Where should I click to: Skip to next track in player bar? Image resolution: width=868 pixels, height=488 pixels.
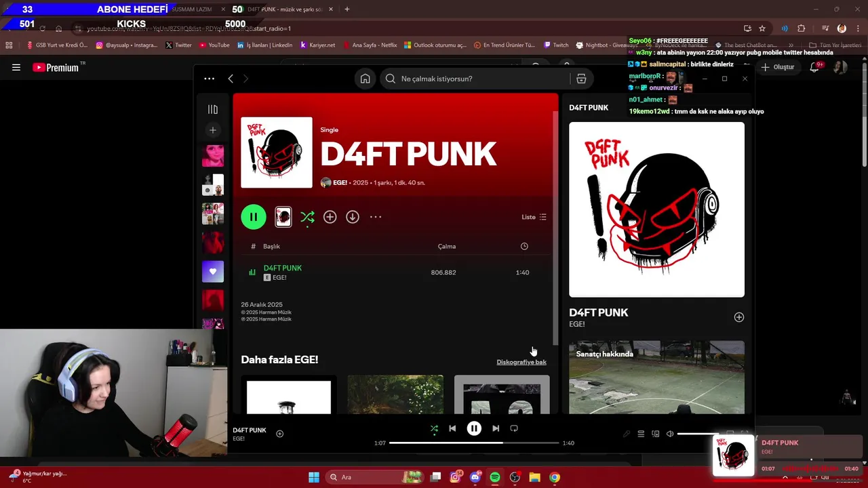click(496, 428)
